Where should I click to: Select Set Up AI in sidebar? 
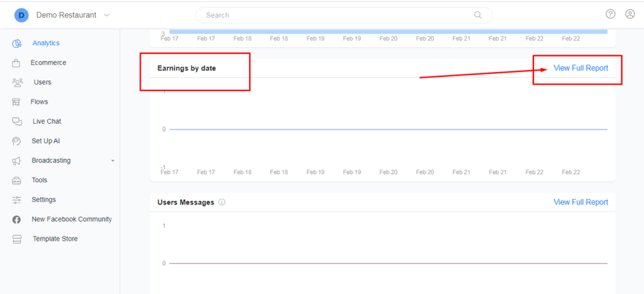tap(45, 141)
